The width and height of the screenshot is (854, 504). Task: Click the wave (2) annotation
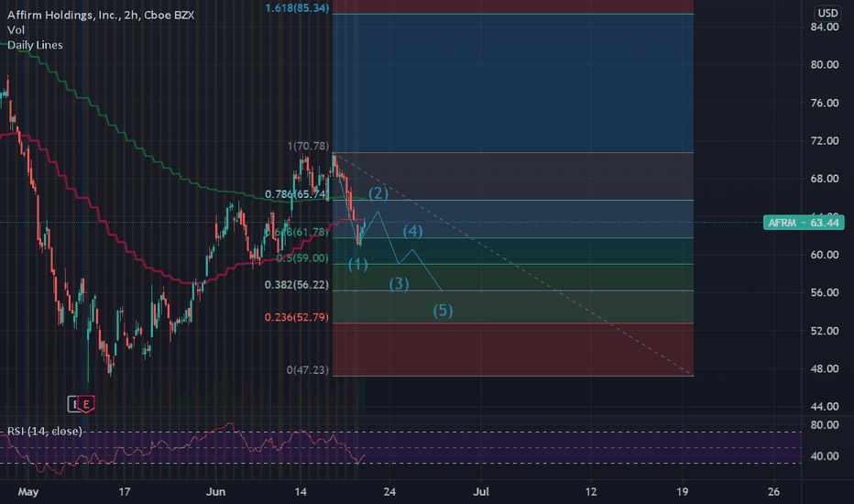[378, 193]
